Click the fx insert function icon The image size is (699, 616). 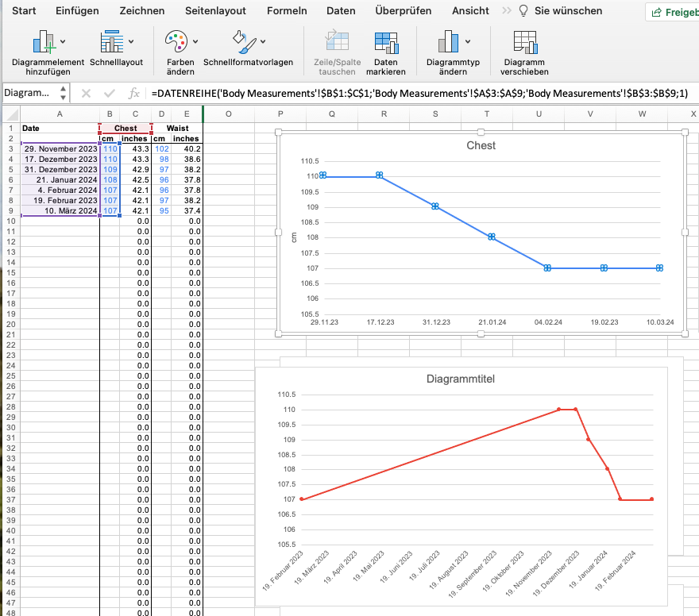(x=133, y=93)
